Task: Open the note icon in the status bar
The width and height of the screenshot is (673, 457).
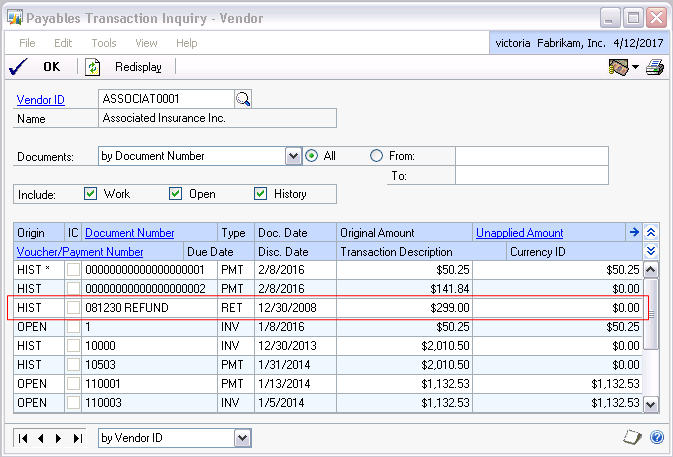Action: pyautogui.click(x=632, y=437)
